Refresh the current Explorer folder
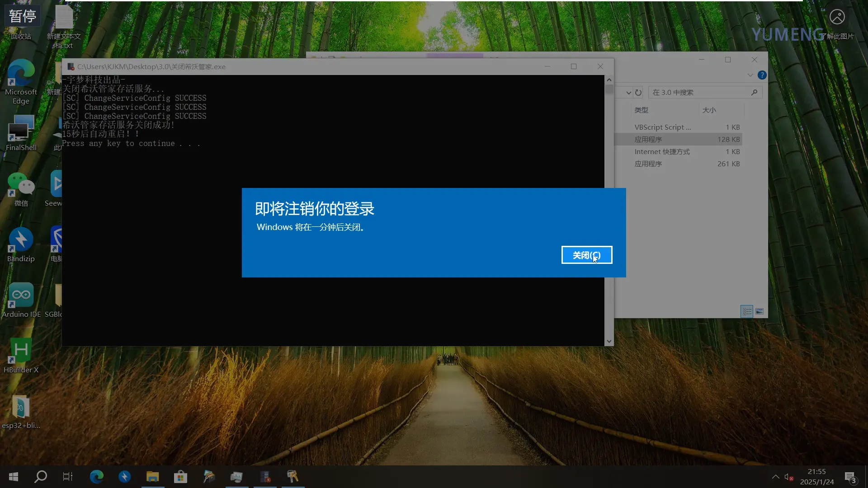The width and height of the screenshot is (868, 488). pyautogui.click(x=638, y=92)
